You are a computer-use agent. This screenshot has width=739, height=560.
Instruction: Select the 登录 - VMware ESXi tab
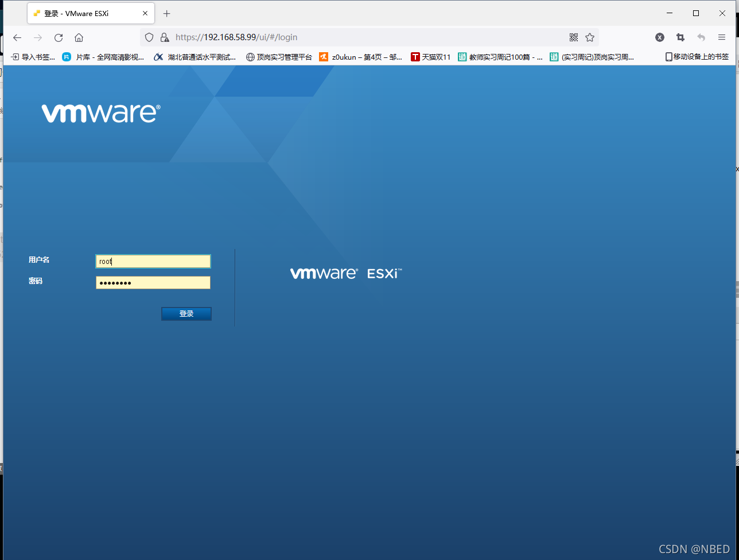tap(91, 13)
